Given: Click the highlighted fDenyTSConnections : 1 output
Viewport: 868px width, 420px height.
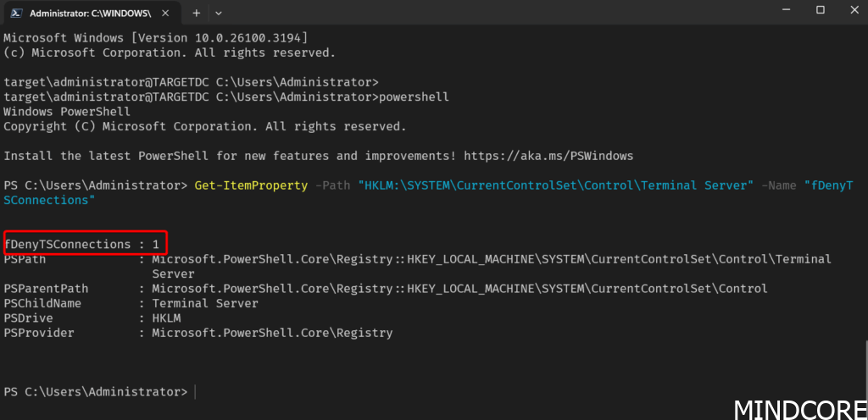Looking at the screenshot, I should coord(85,244).
